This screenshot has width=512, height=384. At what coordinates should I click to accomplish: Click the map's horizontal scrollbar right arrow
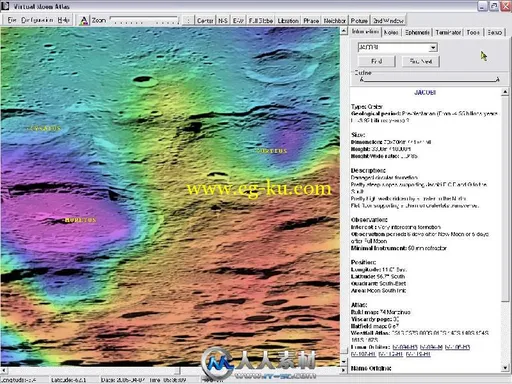coord(343,370)
